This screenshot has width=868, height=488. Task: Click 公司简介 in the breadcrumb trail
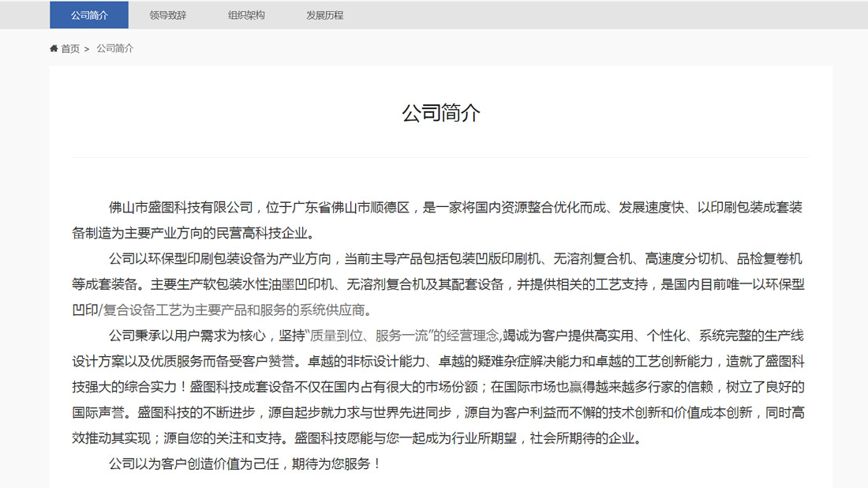[x=114, y=48]
